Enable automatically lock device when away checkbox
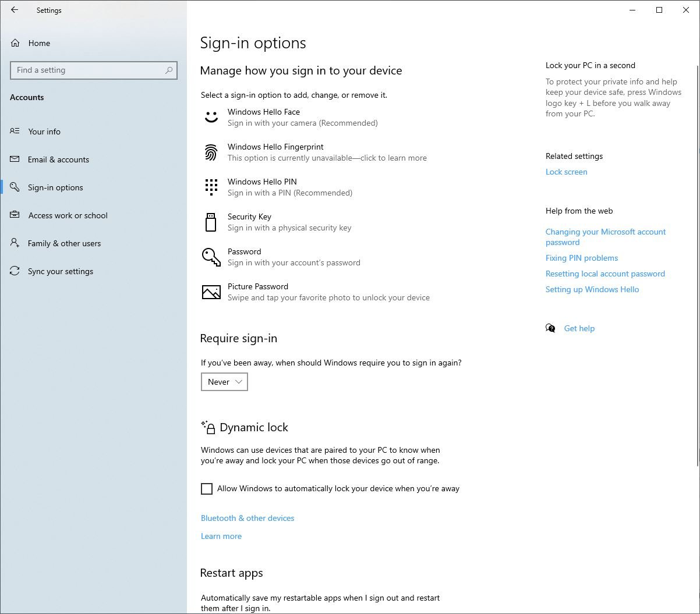This screenshot has height=614, width=700. [207, 489]
